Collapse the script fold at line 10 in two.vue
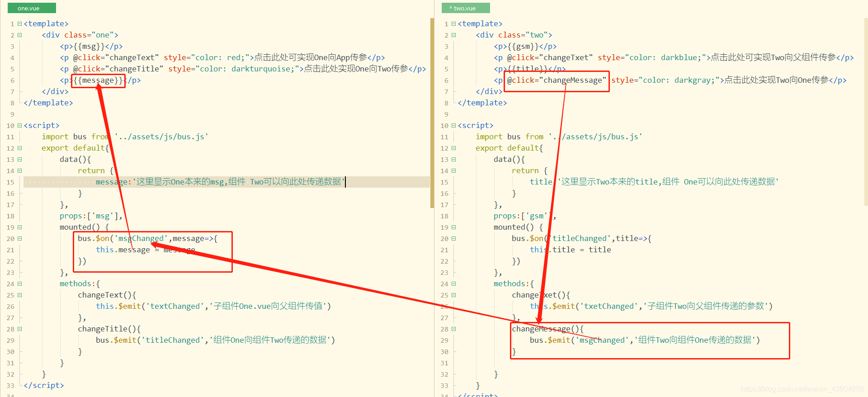 pyautogui.click(x=453, y=125)
